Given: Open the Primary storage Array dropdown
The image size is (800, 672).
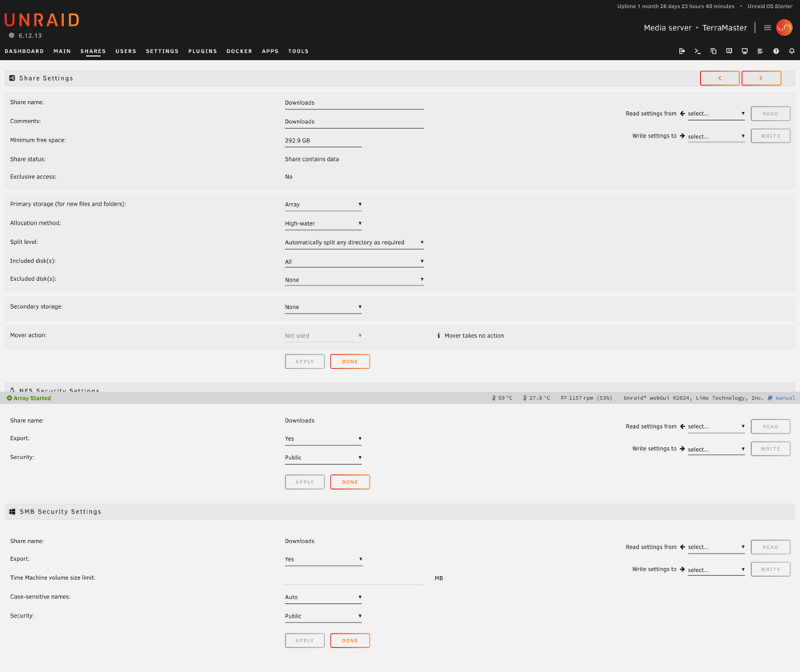Looking at the screenshot, I should [x=323, y=205].
